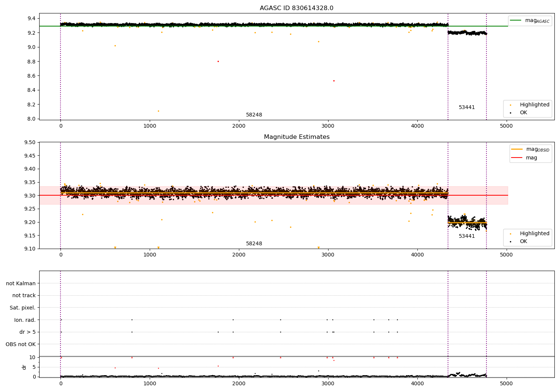Click y-axis tick '8.6' in the top panel
Image resolution: width=560 pixels, height=392 pixels.
(x=32, y=76)
